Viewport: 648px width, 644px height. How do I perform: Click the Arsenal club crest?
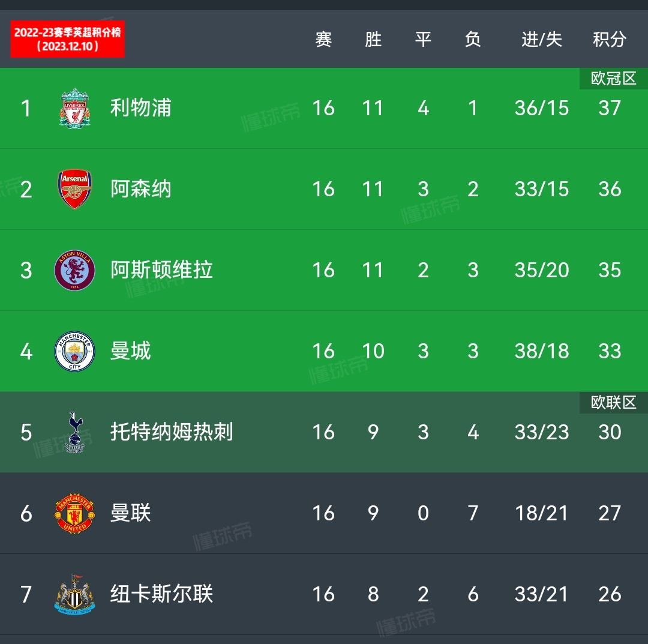[75, 189]
